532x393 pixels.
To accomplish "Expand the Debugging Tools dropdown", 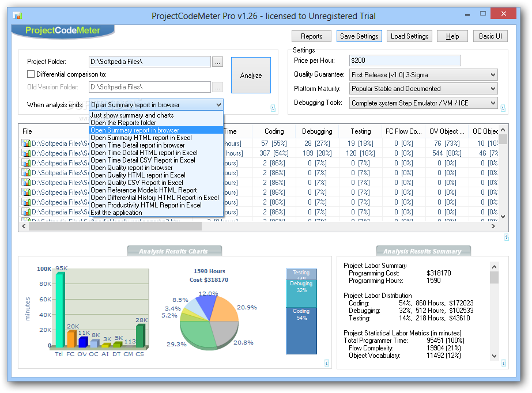I will [493, 103].
